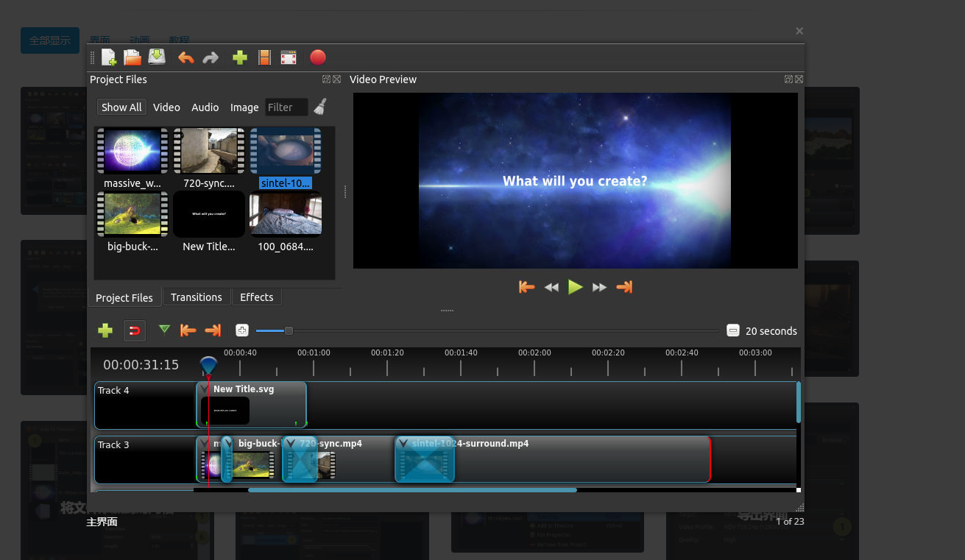Create a new project from the toolbar

click(109, 57)
